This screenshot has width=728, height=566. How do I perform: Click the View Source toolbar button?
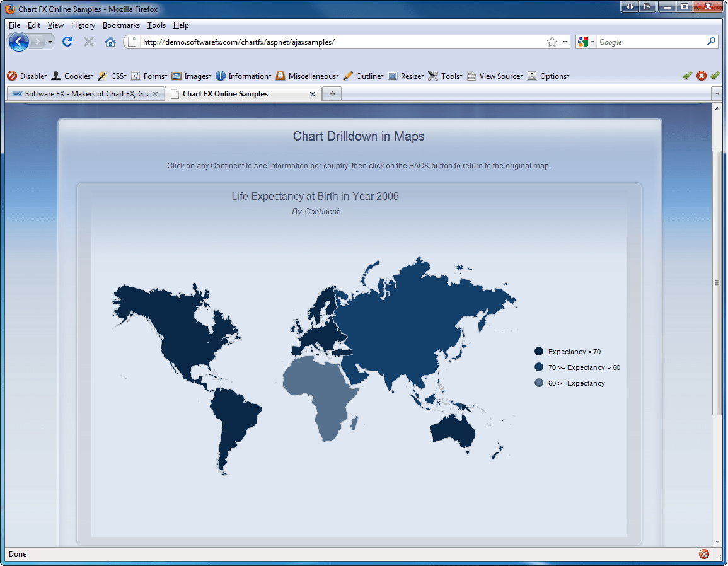pyautogui.click(x=495, y=76)
